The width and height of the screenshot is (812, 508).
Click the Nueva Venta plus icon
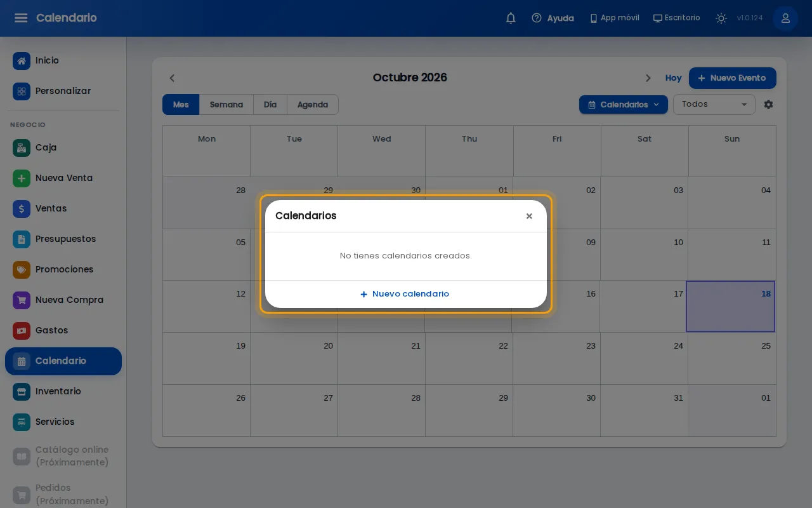click(22, 178)
